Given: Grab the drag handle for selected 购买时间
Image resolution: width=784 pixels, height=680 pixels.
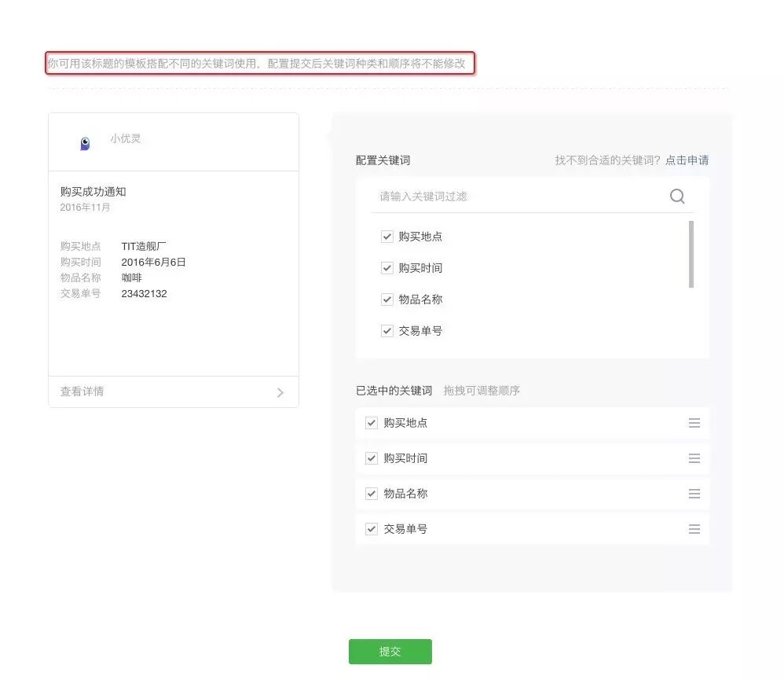Looking at the screenshot, I should tap(694, 458).
